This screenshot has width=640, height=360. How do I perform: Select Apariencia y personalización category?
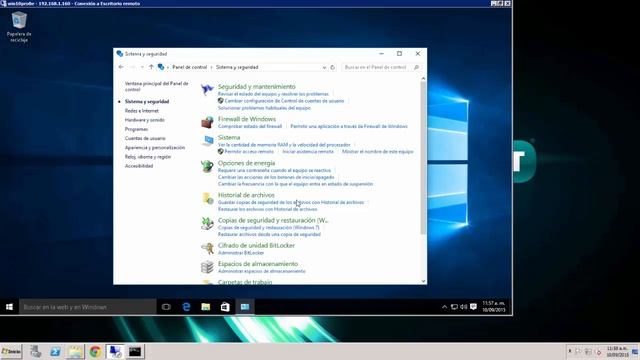pyautogui.click(x=155, y=147)
